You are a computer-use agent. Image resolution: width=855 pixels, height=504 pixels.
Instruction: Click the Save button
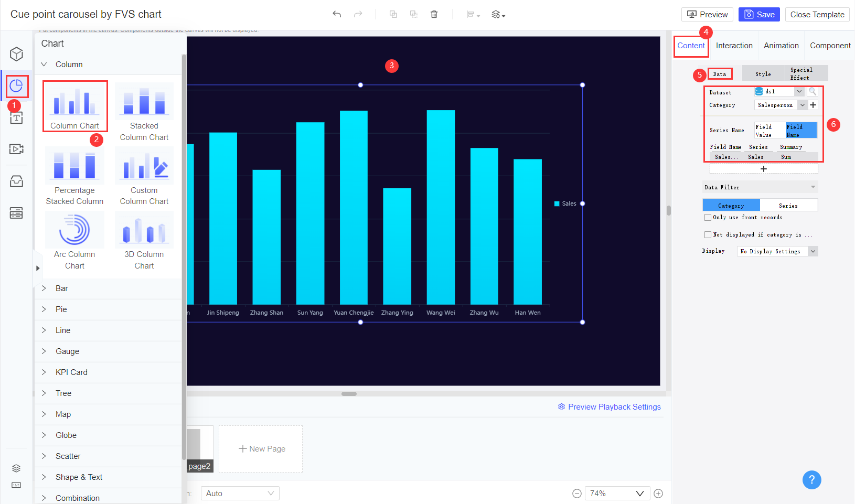click(759, 14)
